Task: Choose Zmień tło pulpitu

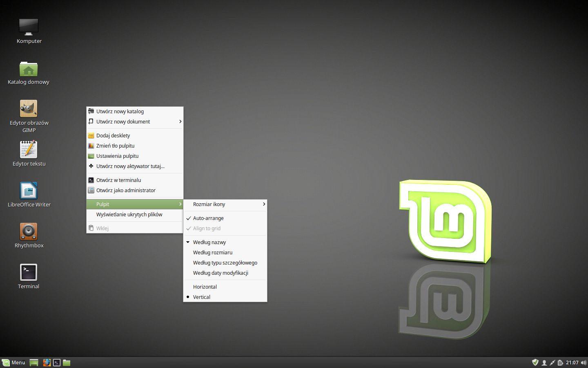Action: coord(135,146)
